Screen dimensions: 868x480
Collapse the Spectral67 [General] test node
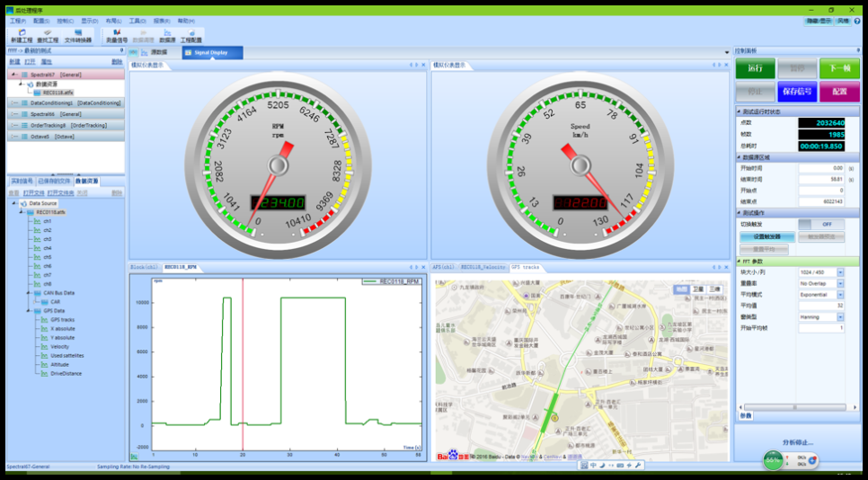click(13, 75)
